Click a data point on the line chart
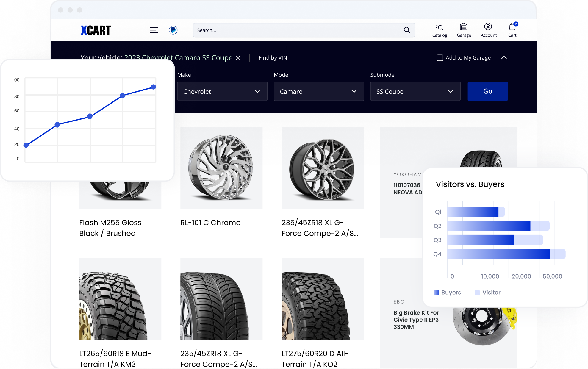 (x=90, y=116)
